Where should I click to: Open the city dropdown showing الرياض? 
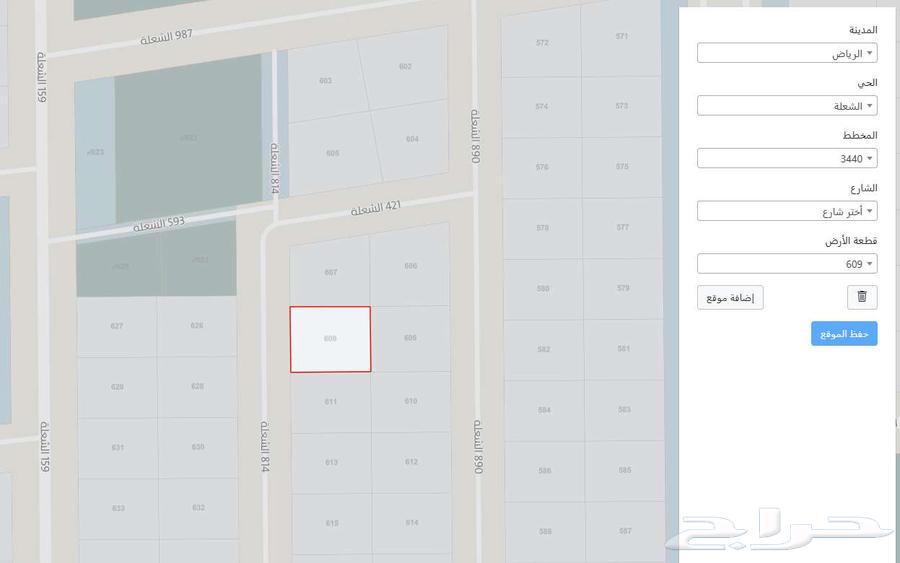[787, 53]
